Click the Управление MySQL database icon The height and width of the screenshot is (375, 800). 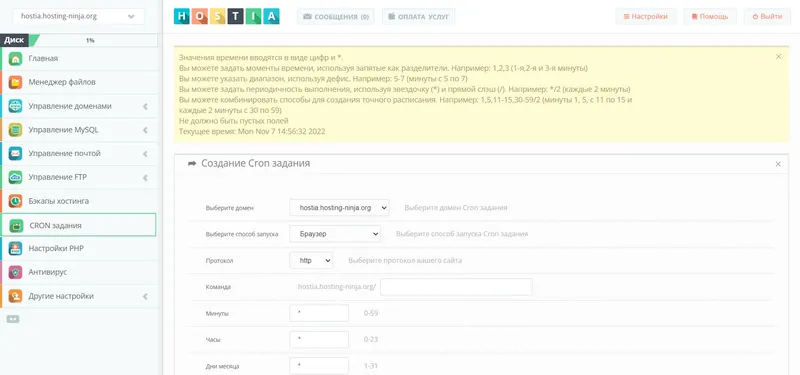point(15,130)
